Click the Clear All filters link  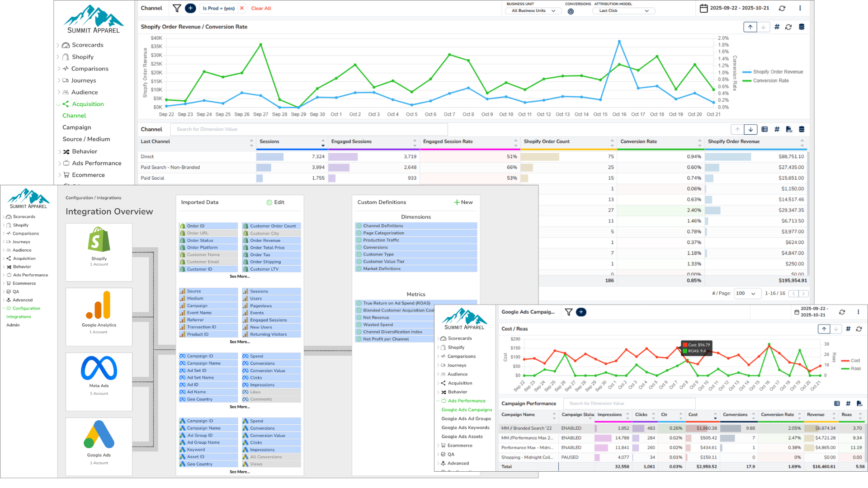pyautogui.click(x=261, y=8)
